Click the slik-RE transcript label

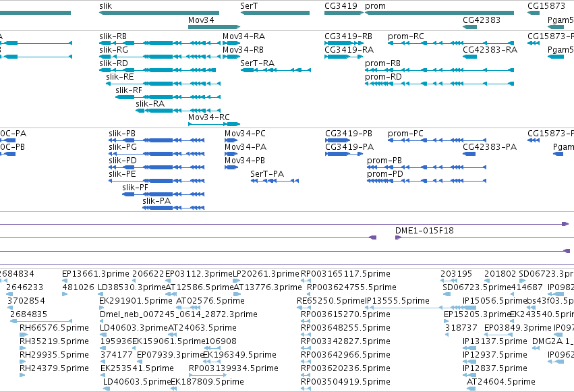[x=119, y=77]
